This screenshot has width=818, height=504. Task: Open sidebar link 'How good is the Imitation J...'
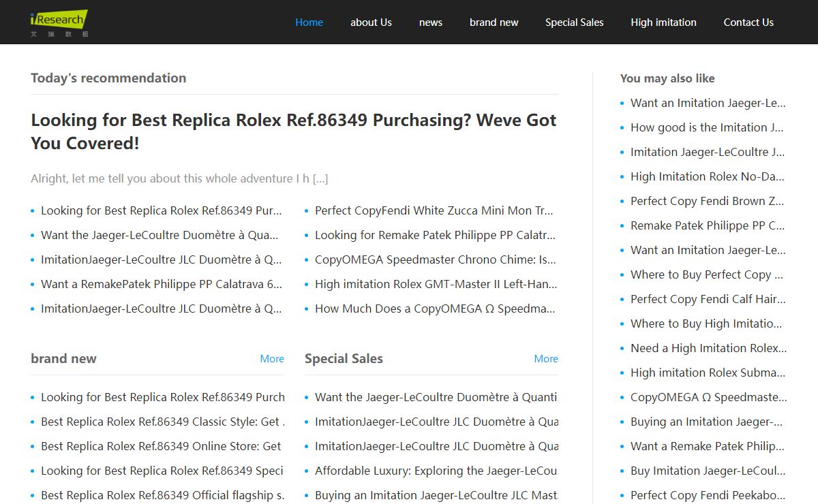tap(707, 127)
